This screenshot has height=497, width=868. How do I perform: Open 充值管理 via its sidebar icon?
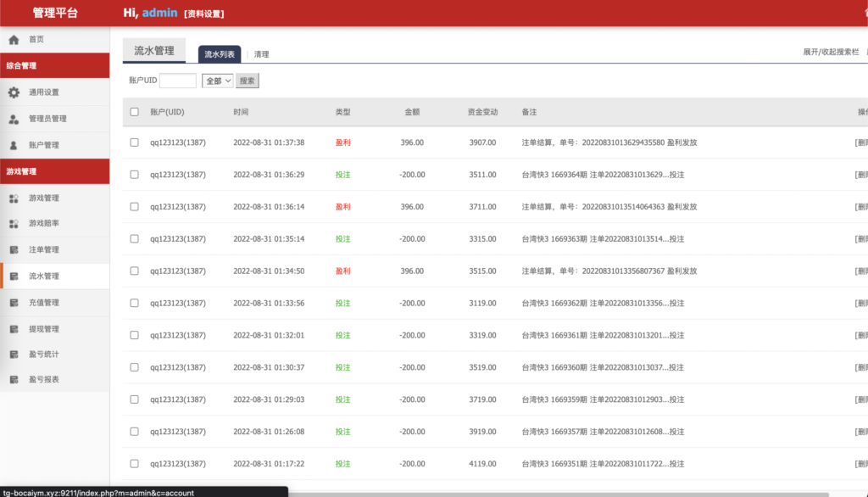pyautogui.click(x=14, y=303)
